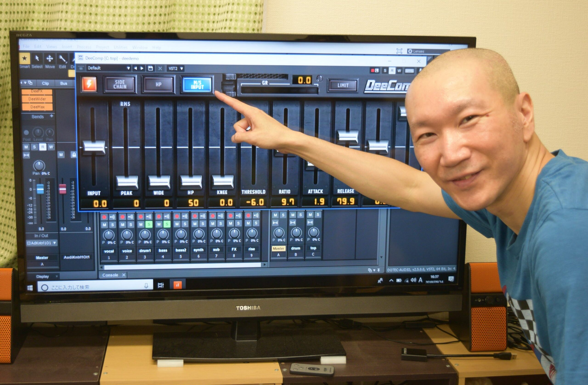Image resolution: width=588 pixels, height=385 pixels.
Task: Click the INPUT fader handle
Action: (x=94, y=147)
